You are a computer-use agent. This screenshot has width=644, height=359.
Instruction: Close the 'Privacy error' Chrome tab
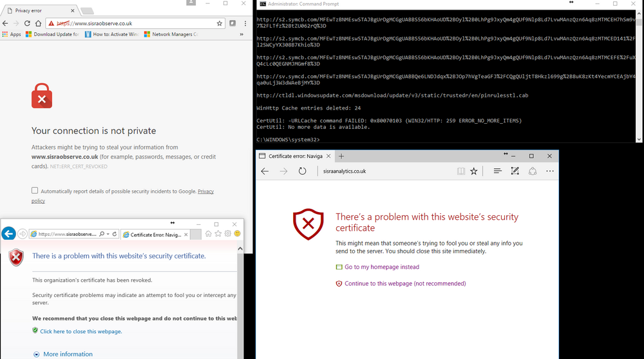tap(72, 11)
